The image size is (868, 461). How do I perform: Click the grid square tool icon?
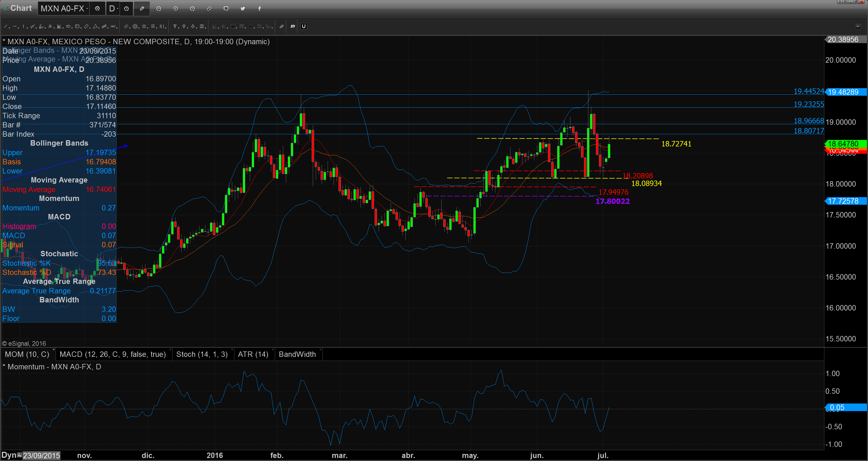click(233, 26)
